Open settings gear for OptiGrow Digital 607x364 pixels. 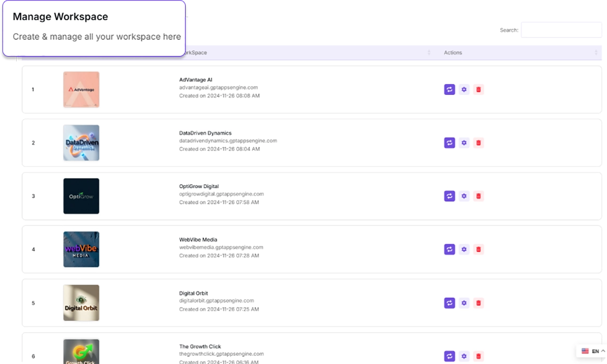(464, 196)
